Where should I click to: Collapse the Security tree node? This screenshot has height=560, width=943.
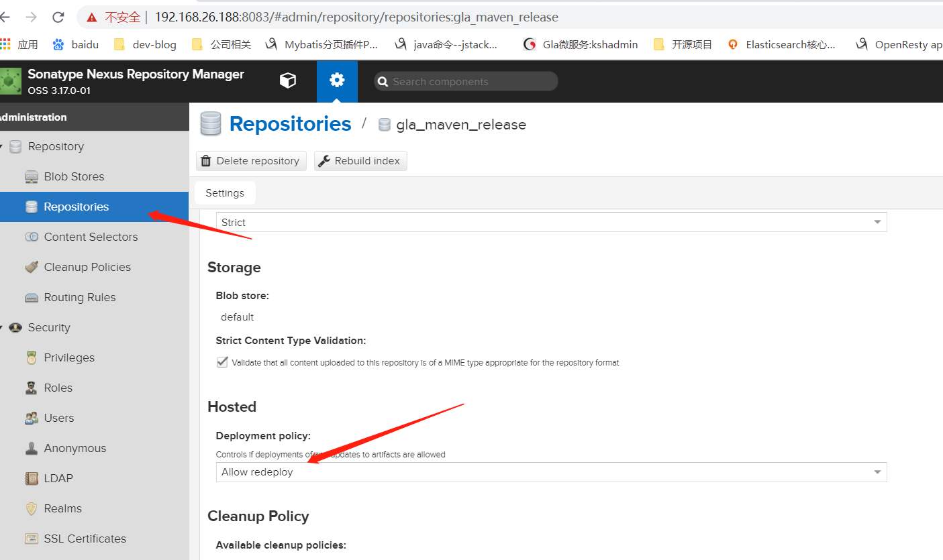(x=2, y=327)
